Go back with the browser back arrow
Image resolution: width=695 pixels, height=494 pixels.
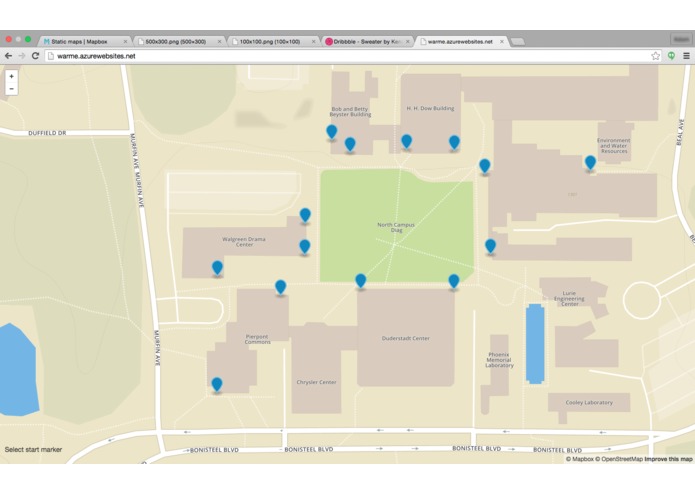8,56
